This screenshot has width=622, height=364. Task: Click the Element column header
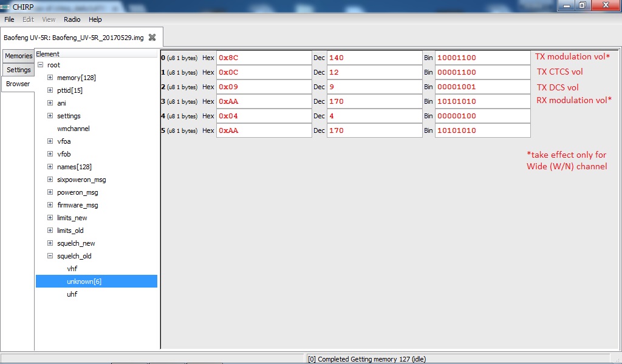click(x=97, y=54)
